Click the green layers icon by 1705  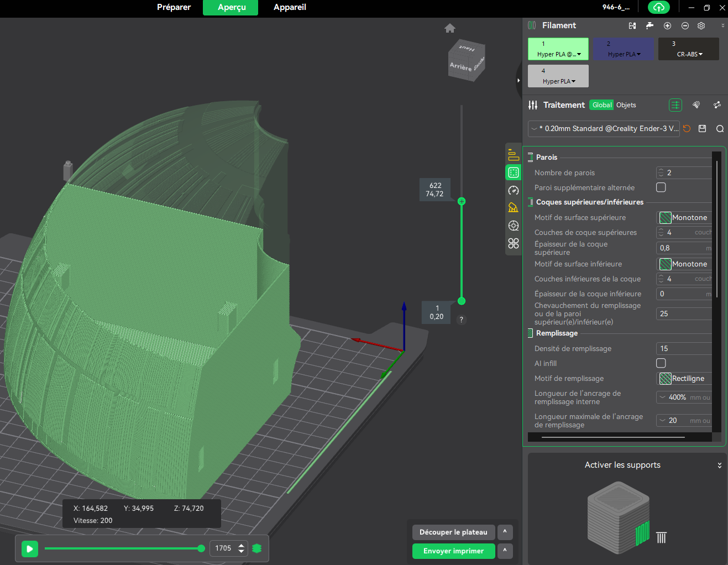tap(256, 548)
